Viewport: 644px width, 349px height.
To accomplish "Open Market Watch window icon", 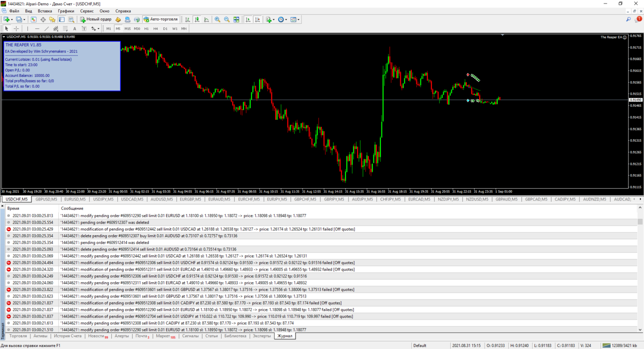I will point(33,19).
